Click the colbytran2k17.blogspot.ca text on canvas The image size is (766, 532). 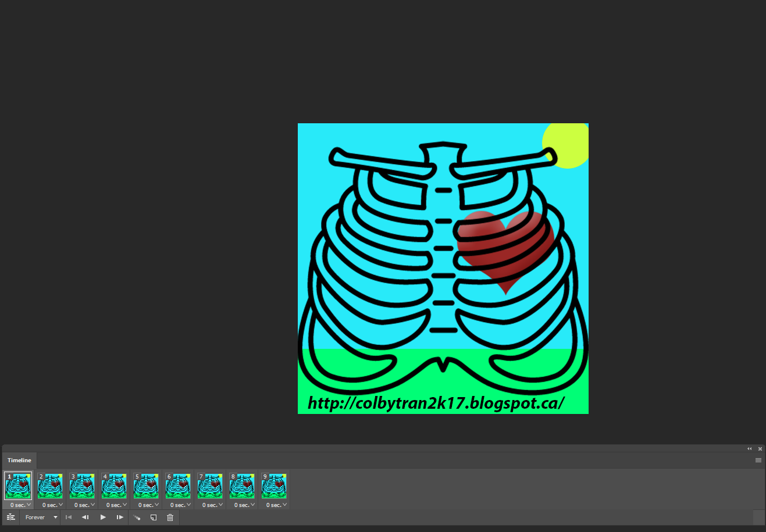tap(436, 403)
